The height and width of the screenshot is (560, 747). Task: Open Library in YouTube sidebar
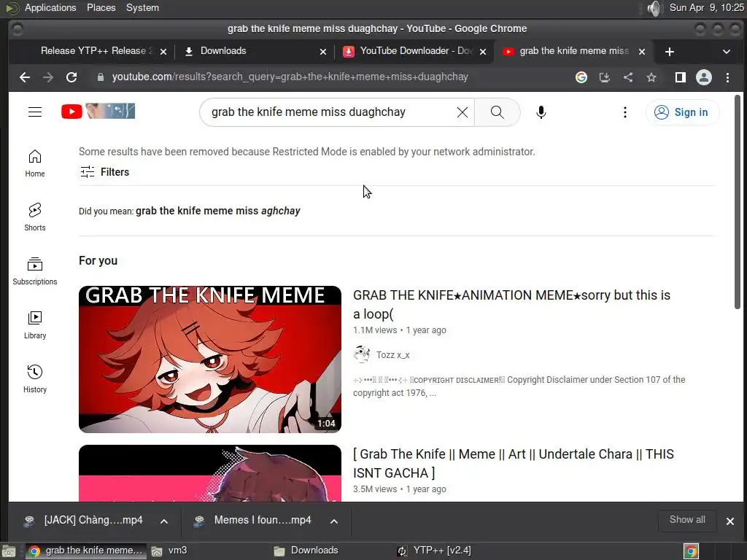coord(35,325)
